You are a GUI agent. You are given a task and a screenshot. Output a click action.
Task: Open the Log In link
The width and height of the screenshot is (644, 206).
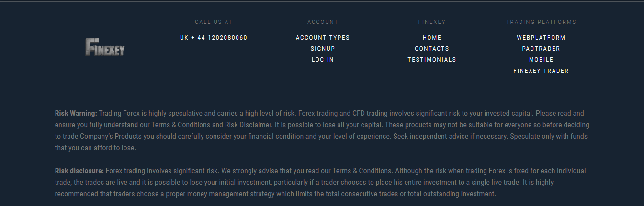(323, 60)
